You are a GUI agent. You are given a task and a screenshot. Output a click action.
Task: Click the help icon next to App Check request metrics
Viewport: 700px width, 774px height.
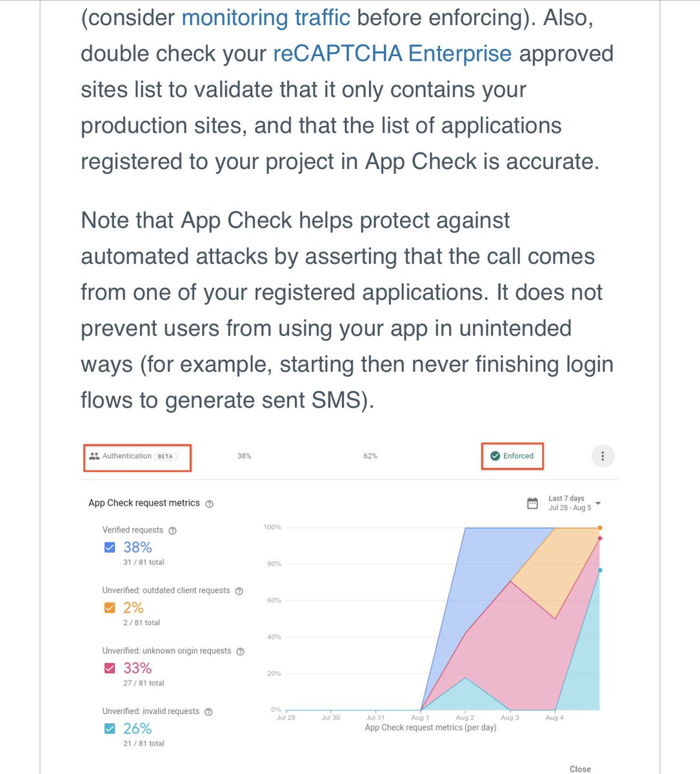209,504
